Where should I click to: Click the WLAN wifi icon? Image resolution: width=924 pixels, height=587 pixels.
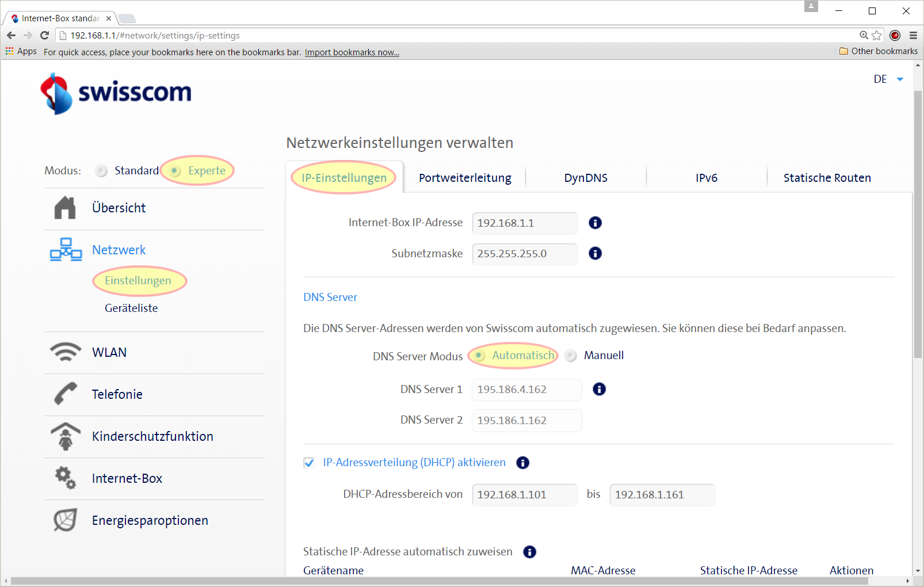click(66, 352)
